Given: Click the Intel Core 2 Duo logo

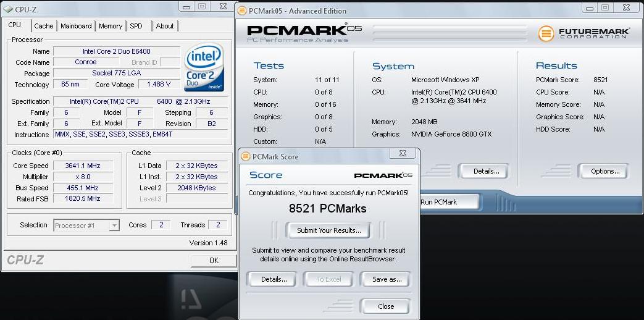Looking at the screenshot, I should (x=204, y=67).
